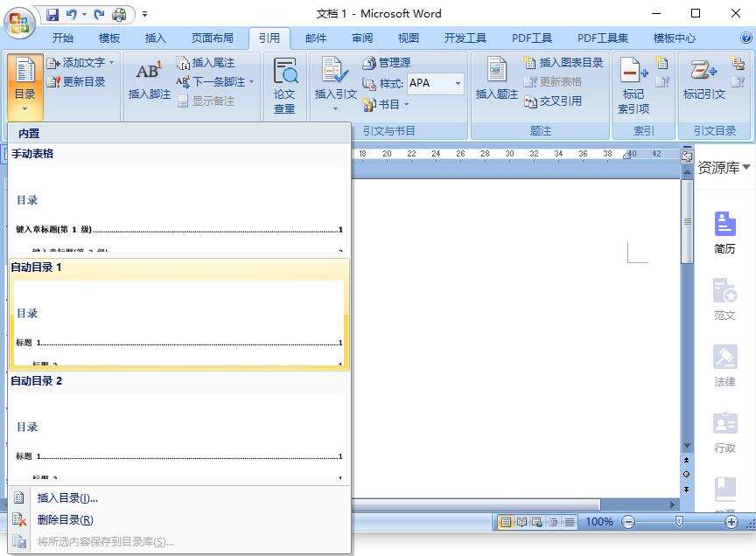The image size is (756, 556).
Task: Click the quick print icon
Action: (x=119, y=15)
